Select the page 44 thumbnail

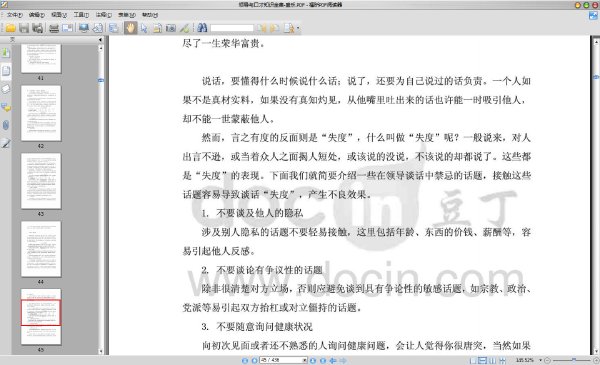(x=41, y=249)
